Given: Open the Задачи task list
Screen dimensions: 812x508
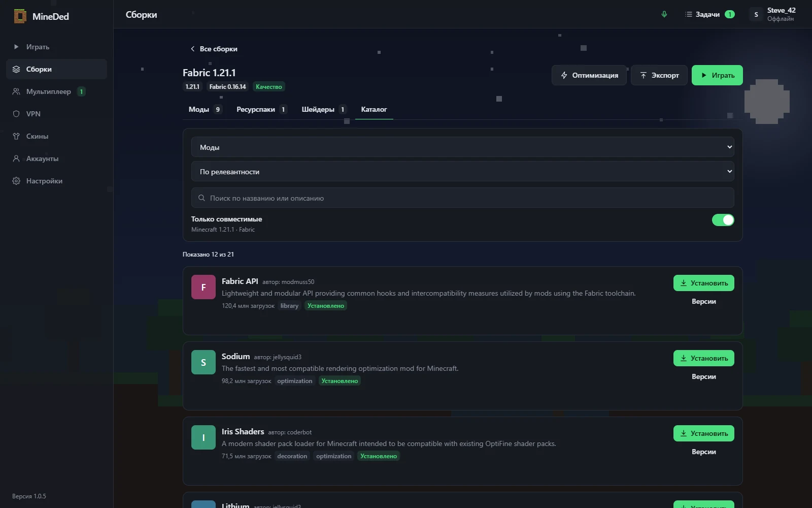Looking at the screenshot, I should click(709, 14).
